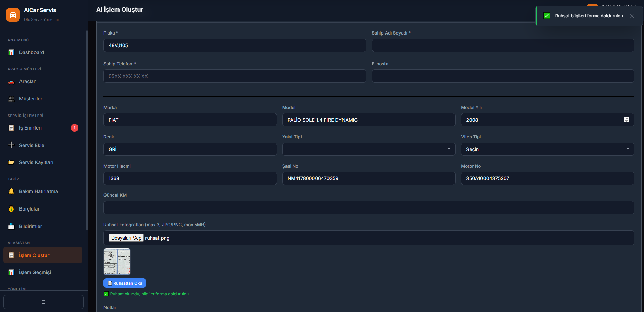The image size is (644, 312).
Task: Click the clipboard icon for İşlem Oluştur
Action: pyautogui.click(x=11, y=255)
